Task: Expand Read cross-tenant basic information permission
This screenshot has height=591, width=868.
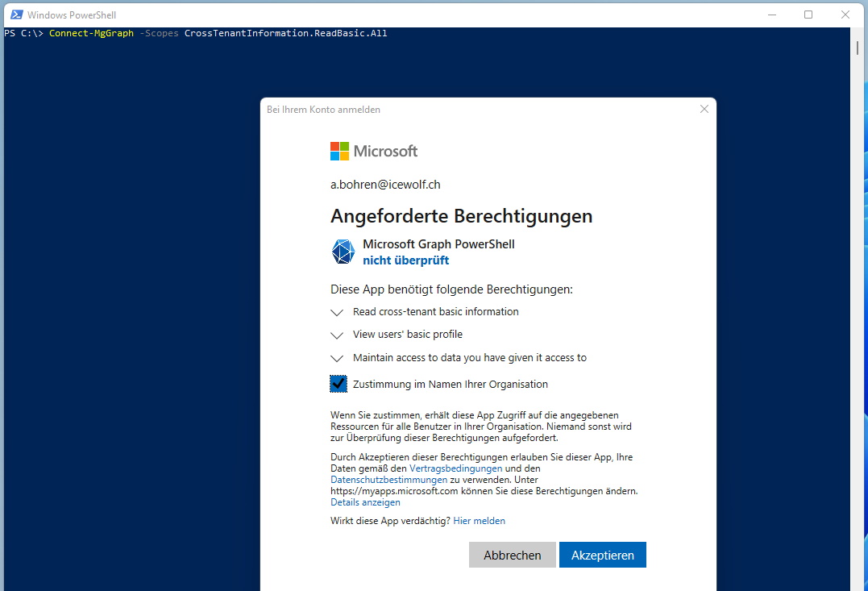Action: (x=337, y=312)
